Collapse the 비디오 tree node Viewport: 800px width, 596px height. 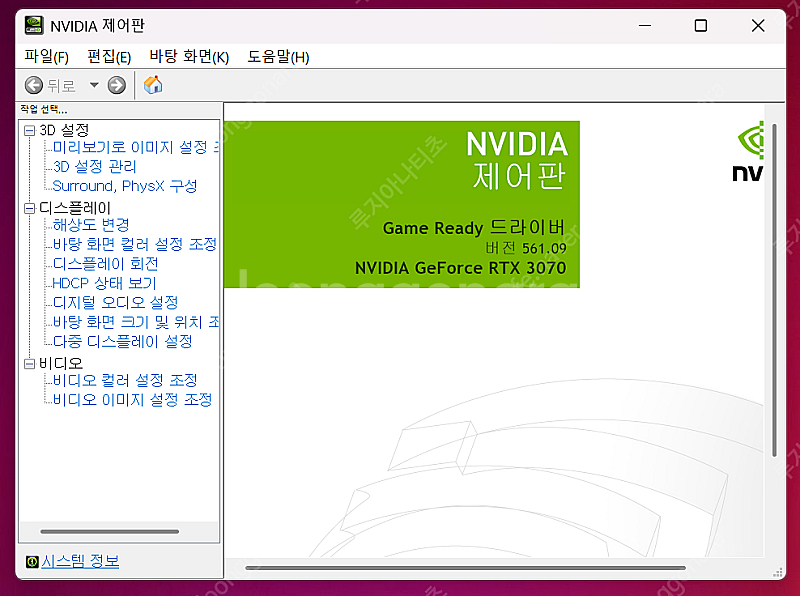click(x=30, y=363)
